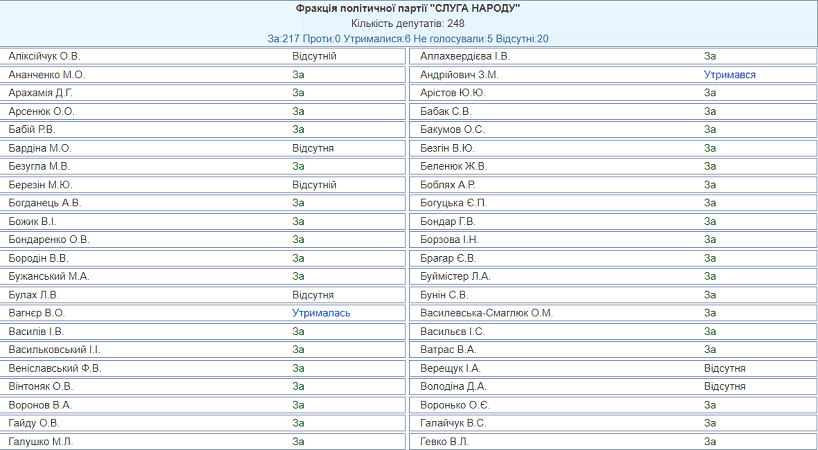818x450 pixels.
Task: Click Божик В.І. name
Action: point(32,222)
